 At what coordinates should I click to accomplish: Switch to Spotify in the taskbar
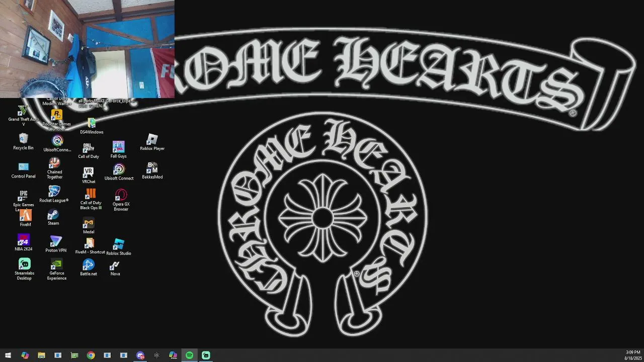pos(189,355)
